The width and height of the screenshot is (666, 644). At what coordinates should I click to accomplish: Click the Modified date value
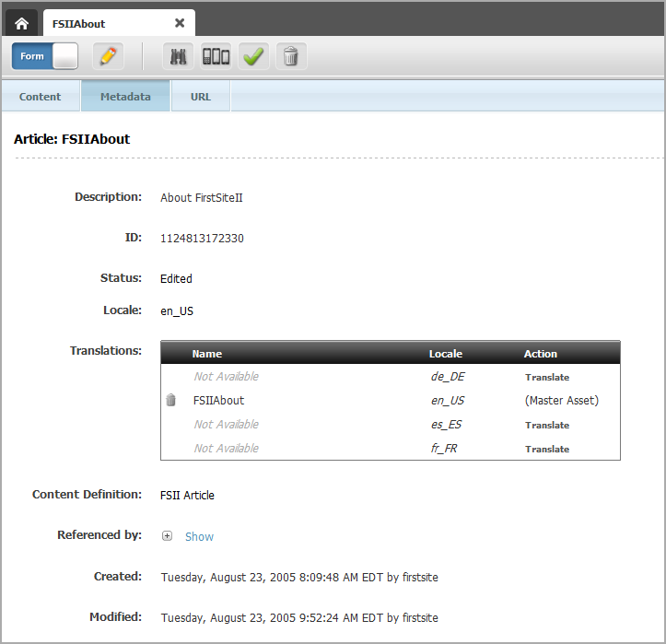pyautogui.click(x=299, y=617)
